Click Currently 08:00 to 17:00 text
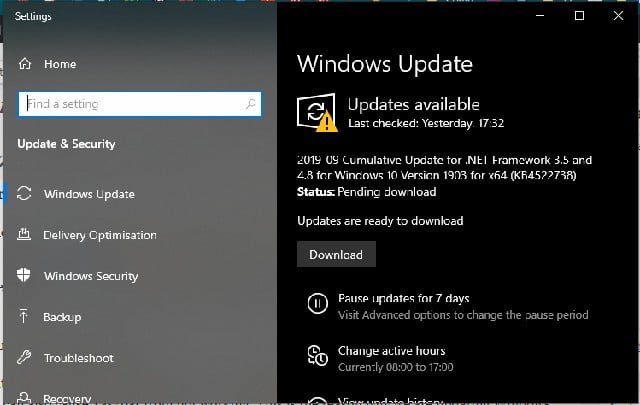The width and height of the screenshot is (640, 405). click(x=396, y=367)
